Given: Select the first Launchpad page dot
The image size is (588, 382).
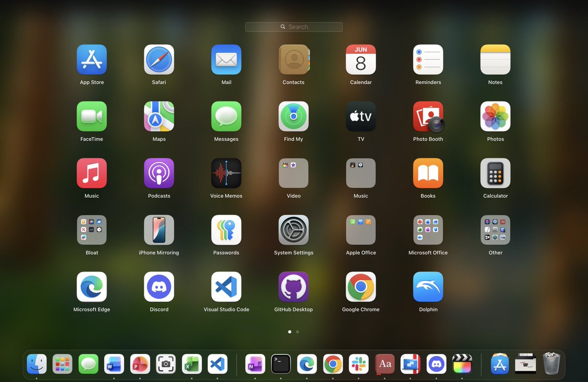Looking at the screenshot, I should 290,332.
